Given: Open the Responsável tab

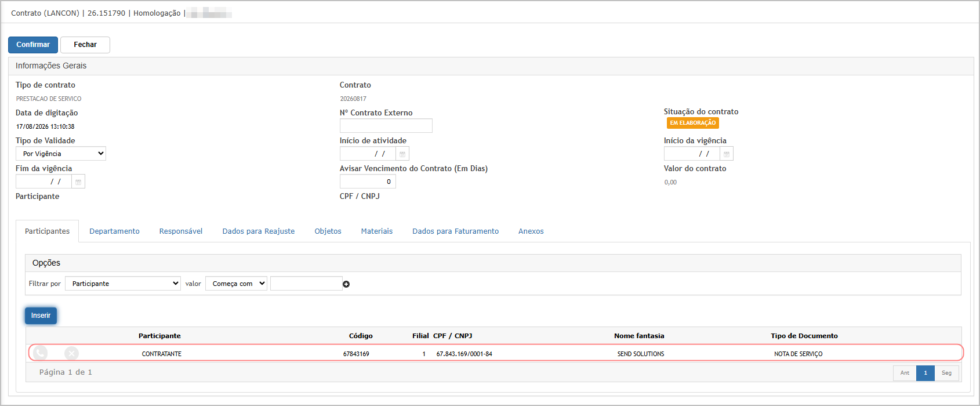Looking at the screenshot, I should [x=181, y=231].
